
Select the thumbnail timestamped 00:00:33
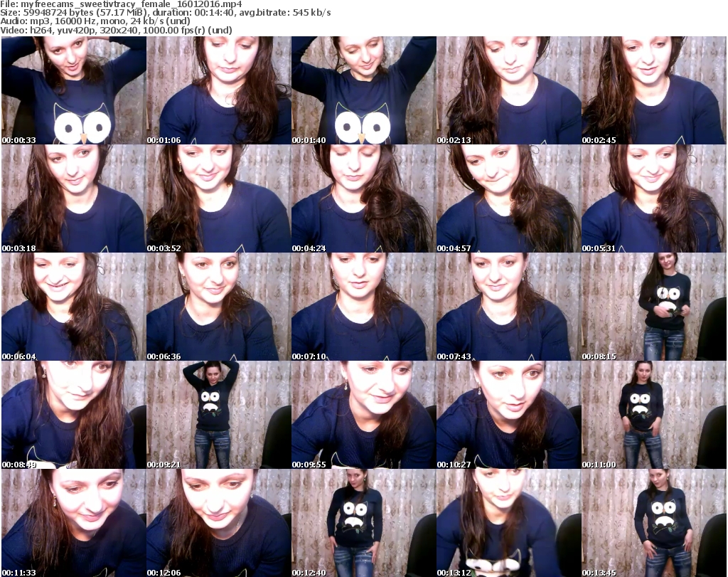click(74, 90)
